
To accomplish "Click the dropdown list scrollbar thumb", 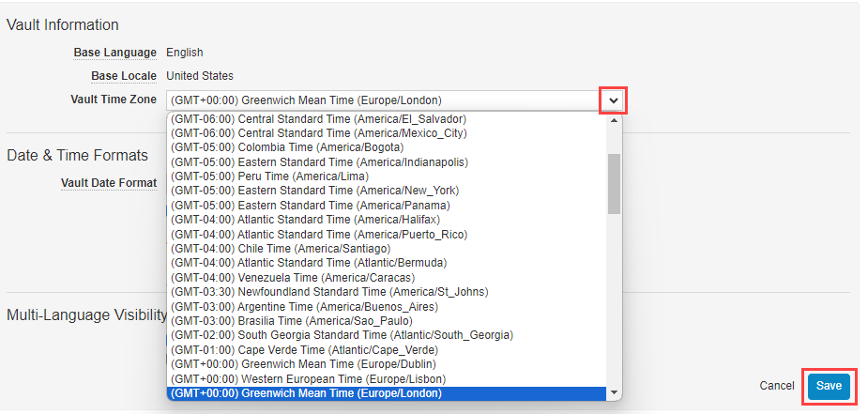I will coord(614,184).
